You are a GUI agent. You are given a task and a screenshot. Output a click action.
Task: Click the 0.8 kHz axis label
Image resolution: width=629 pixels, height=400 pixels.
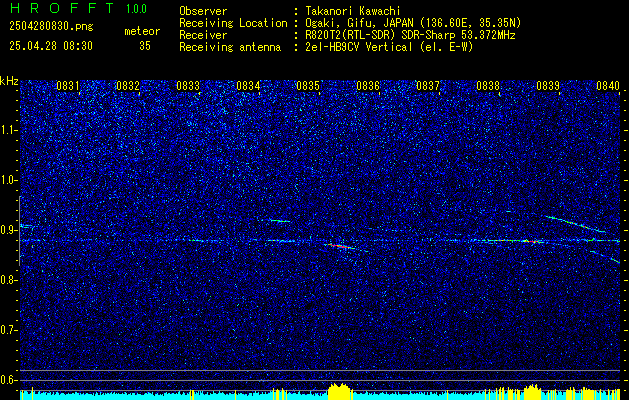tap(8, 280)
